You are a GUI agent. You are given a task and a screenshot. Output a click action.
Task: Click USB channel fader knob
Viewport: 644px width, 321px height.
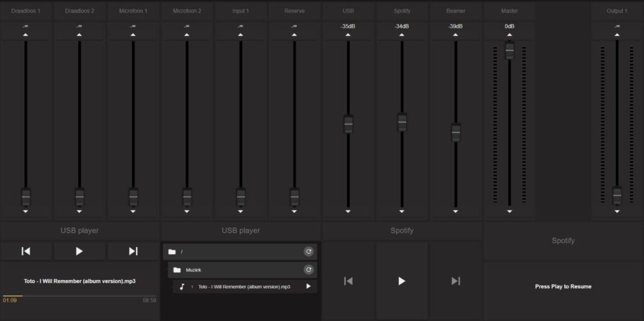coord(348,124)
